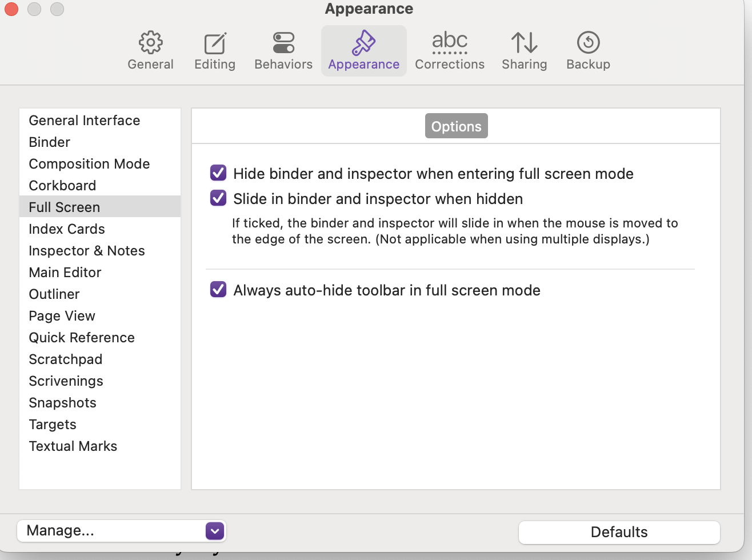Open the General preferences gear icon
Viewport: 752px width, 560px height.
[x=150, y=43]
